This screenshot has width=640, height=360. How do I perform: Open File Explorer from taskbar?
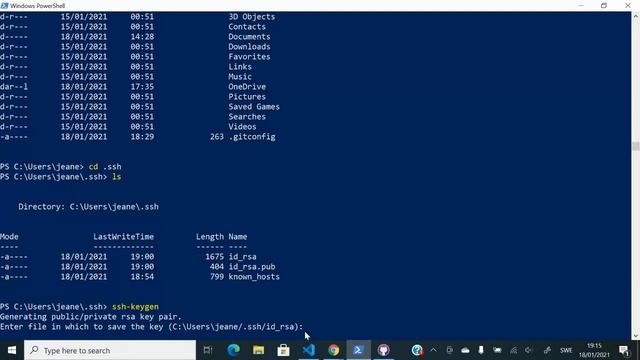pos(258,350)
